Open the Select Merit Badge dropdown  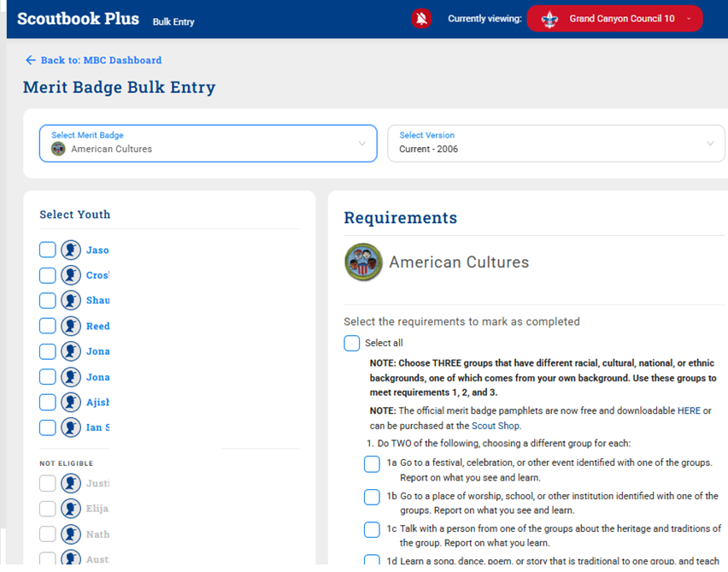[x=208, y=143]
